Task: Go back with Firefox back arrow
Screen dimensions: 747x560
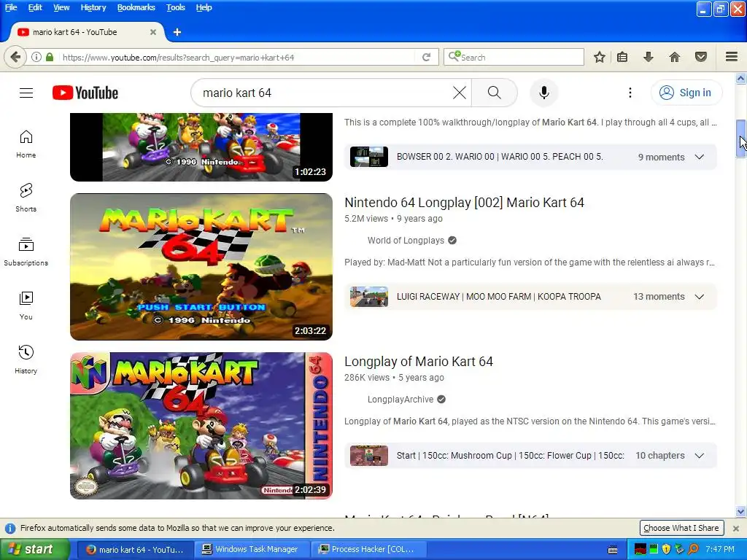Action: coord(15,57)
